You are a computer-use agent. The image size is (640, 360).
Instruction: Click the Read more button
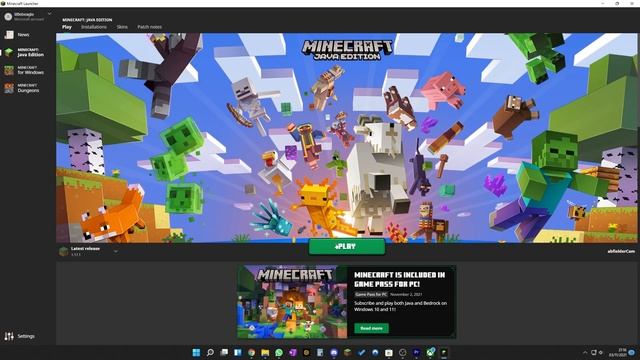371,328
